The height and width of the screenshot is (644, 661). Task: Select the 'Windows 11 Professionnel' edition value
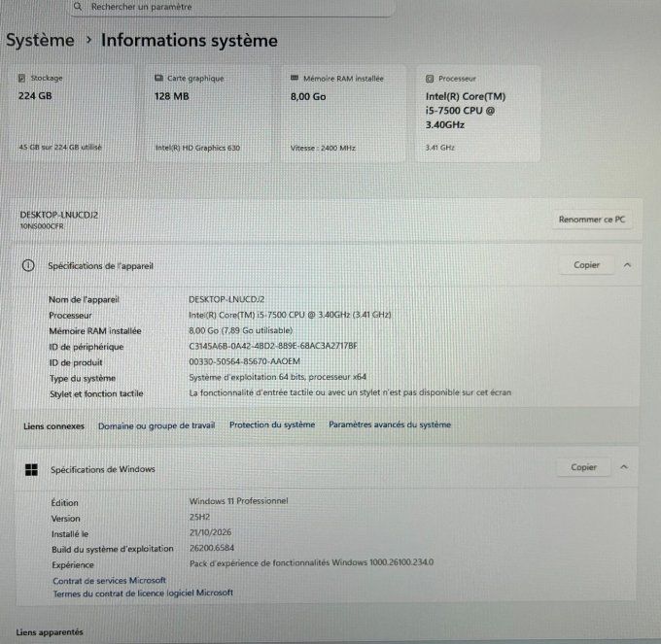[238, 501]
